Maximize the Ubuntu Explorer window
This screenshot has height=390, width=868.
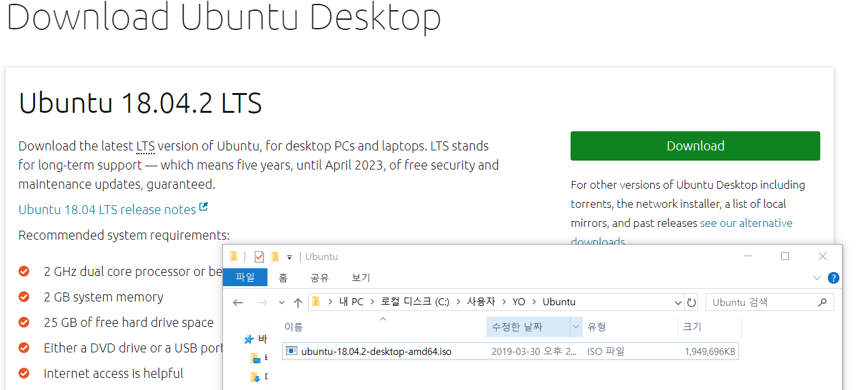[785, 256]
